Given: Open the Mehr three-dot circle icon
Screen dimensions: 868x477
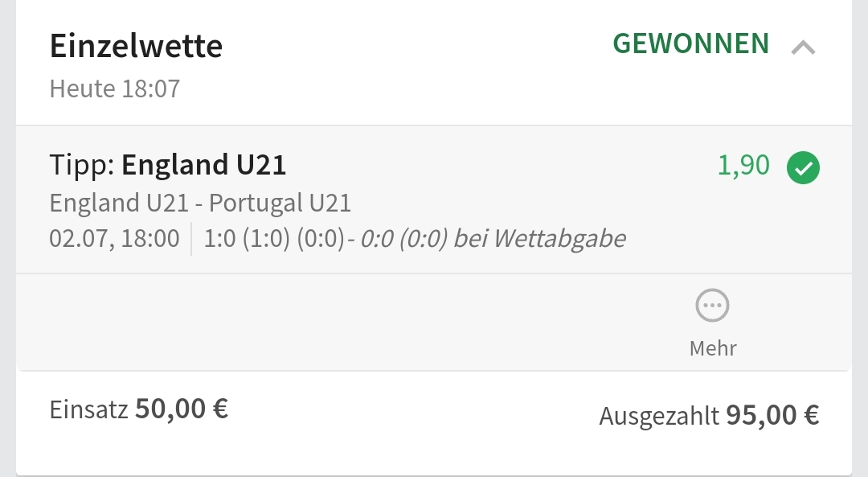Looking at the screenshot, I should click(x=713, y=306).
